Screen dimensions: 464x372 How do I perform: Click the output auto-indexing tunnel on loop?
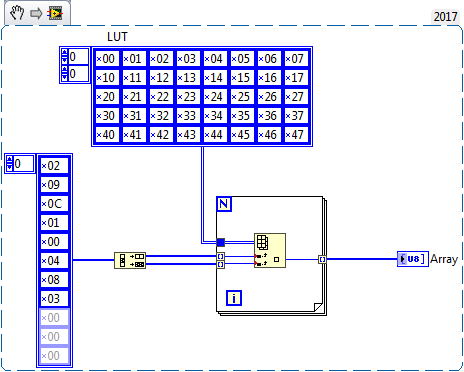322,259
